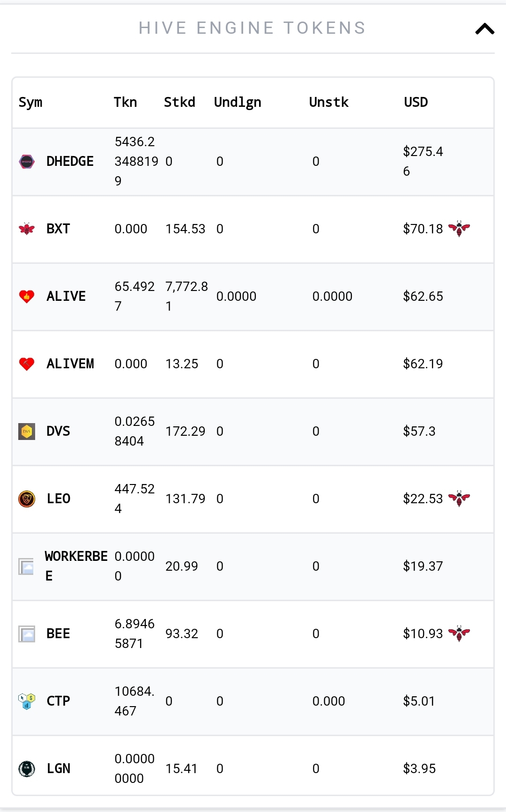Viewport: 506px width, 812px height.
Task: Select the Stkd column header
Action: click(x=179, y=102)
